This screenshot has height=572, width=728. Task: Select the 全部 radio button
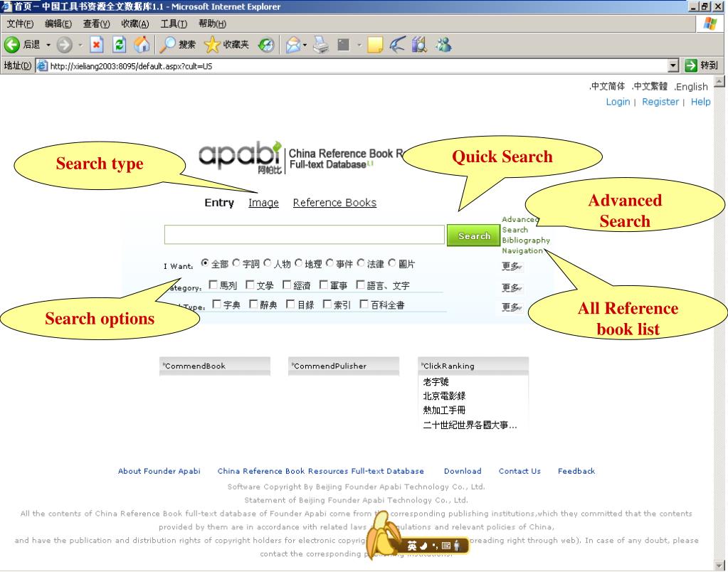(205, 263)
